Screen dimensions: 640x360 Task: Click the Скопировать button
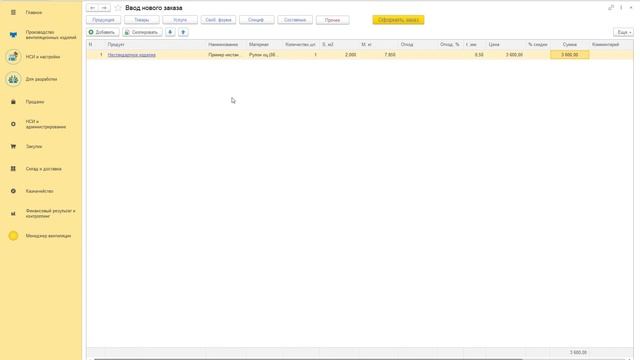(x=142, y=32)
